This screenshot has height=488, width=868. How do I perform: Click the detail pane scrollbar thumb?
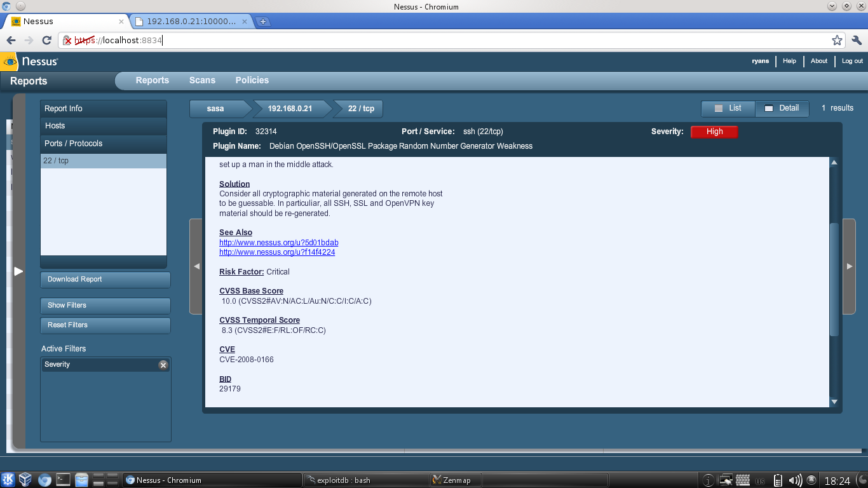click(834, 280)
